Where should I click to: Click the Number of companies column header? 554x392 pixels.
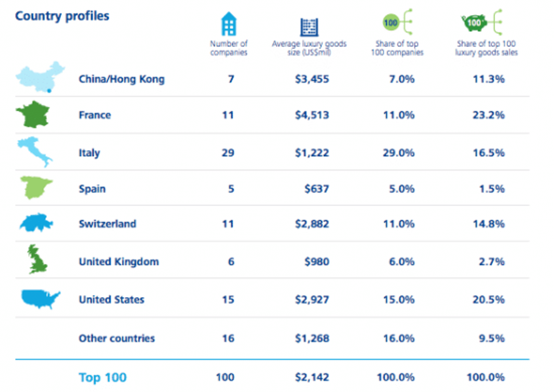tap(228, 48)
